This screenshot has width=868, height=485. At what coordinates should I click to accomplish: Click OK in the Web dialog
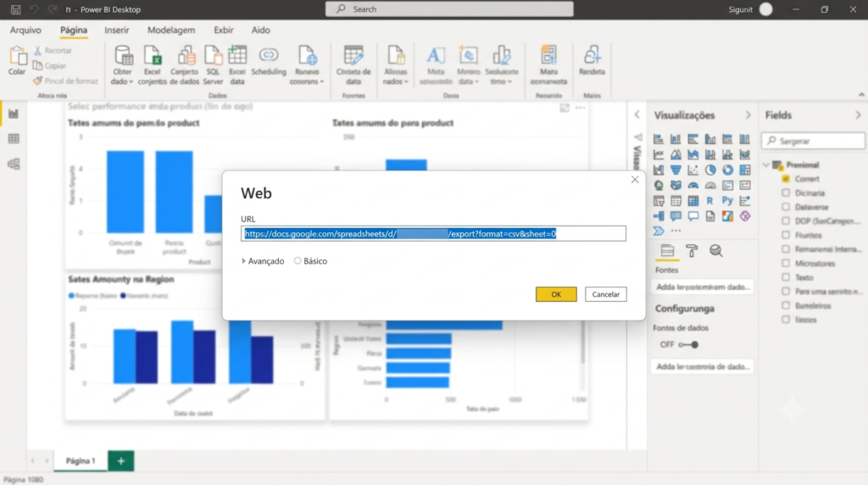coord(556,294)
